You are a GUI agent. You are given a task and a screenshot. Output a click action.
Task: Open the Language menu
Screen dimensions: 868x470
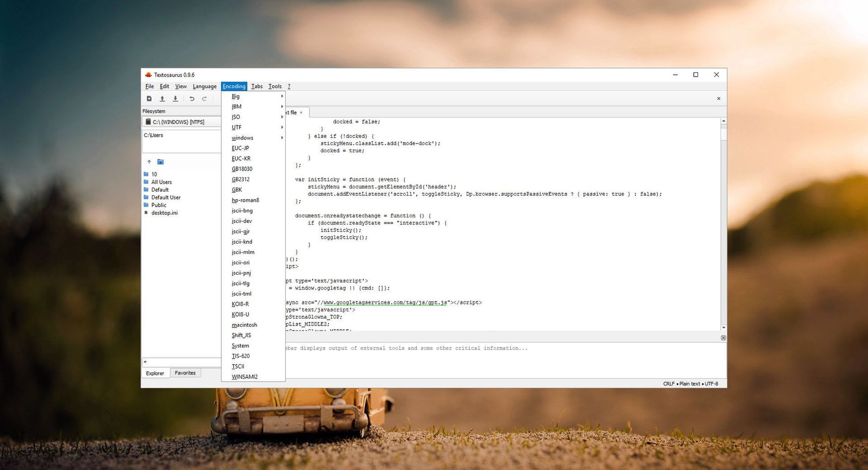click(x=204, y=86)
